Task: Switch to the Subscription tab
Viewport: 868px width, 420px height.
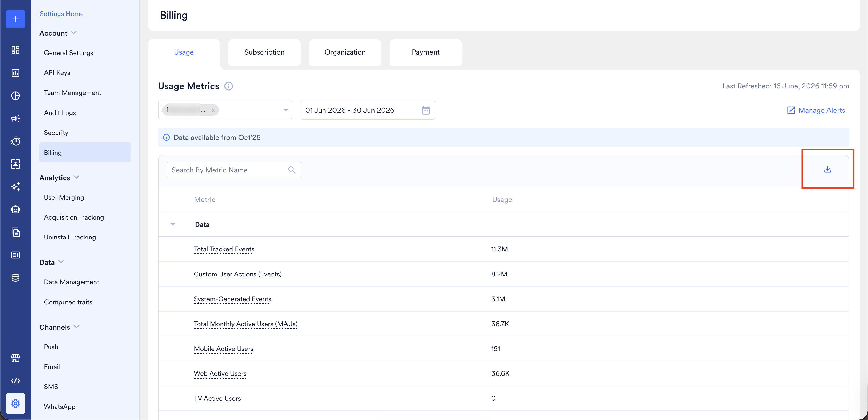Action: [x=265, y=52]
